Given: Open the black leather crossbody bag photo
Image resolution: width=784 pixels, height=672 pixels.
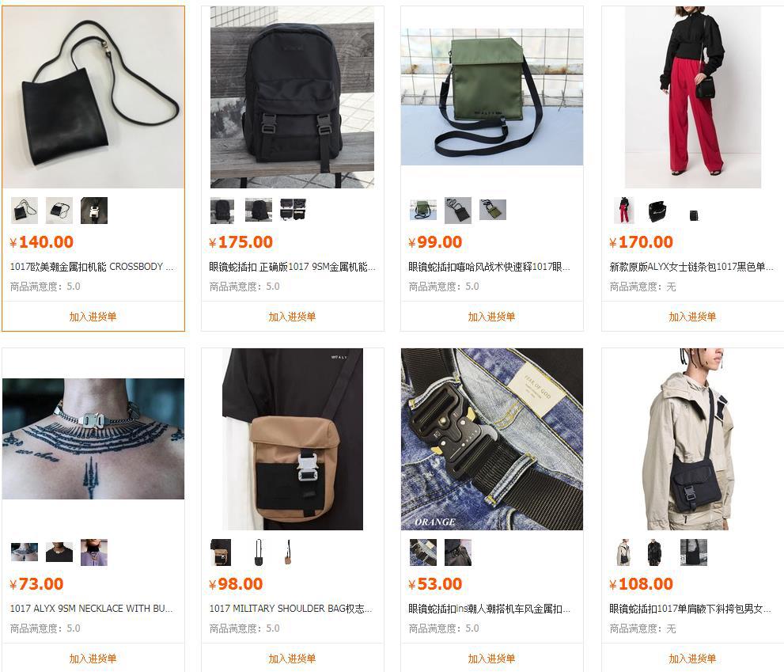Looking at the screenshot, I should [93, 97].
